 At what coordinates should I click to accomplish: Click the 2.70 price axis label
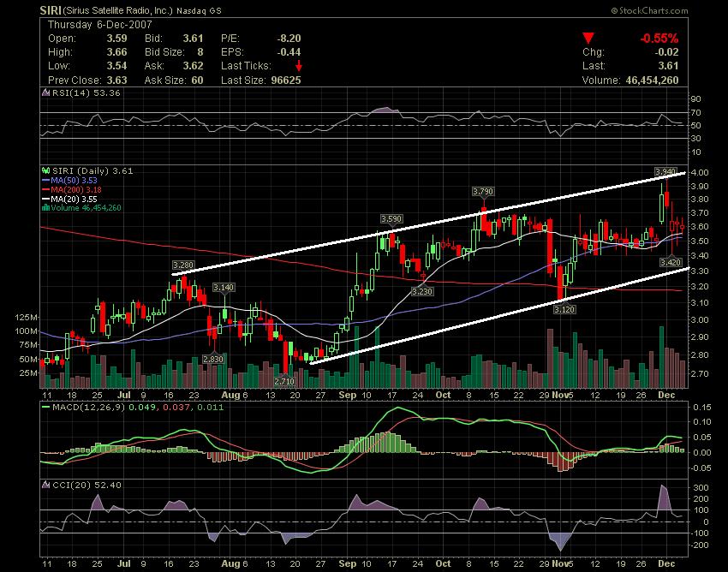700,373
